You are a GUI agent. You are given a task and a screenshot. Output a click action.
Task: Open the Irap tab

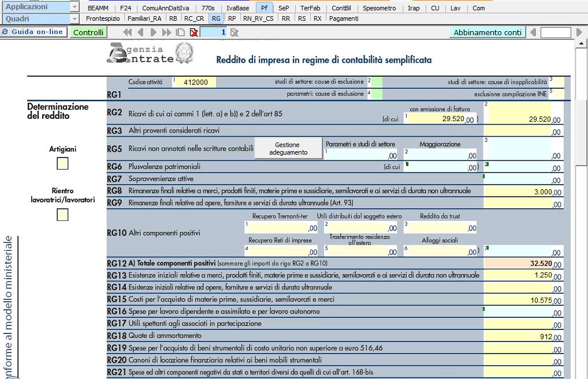click(414, 8)
